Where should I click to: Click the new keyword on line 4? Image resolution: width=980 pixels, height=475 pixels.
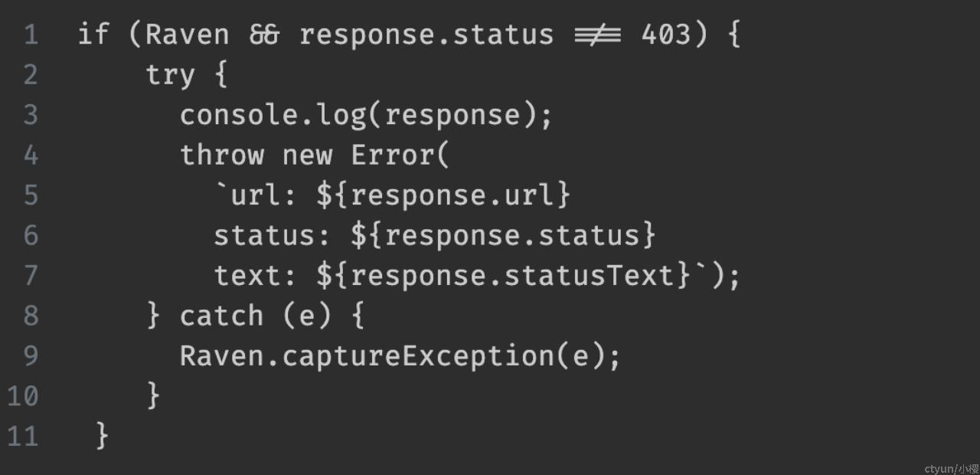[x=307, y=156]
